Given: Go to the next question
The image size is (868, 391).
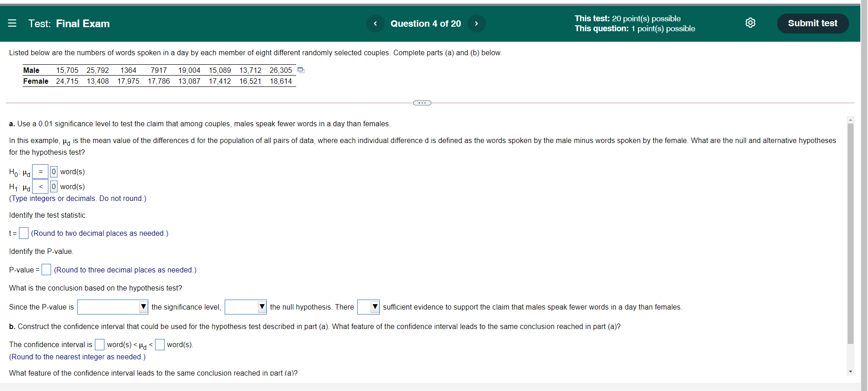Looking at the screenshot, I should (x=476, y=24).
